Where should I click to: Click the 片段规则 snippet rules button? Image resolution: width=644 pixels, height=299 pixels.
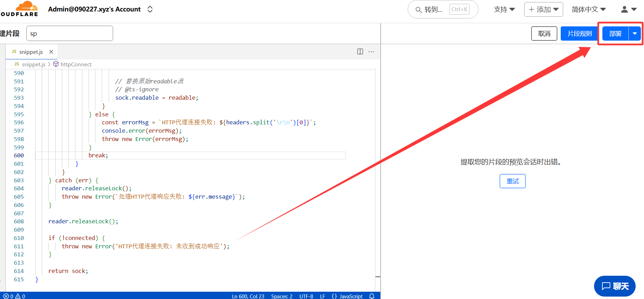[x=579, y=34]
